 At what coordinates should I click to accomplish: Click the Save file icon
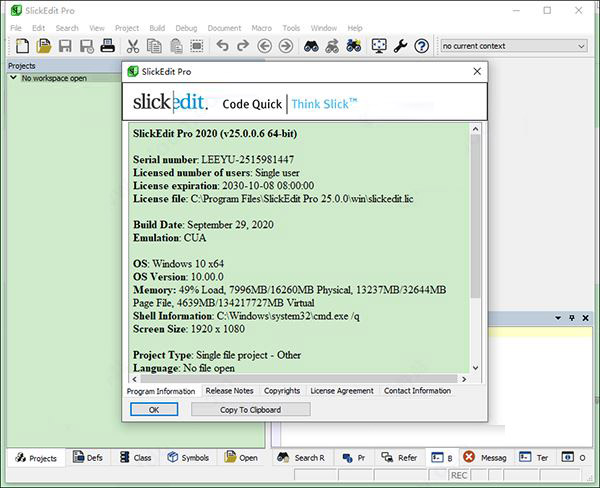click(x=65, y=46)
